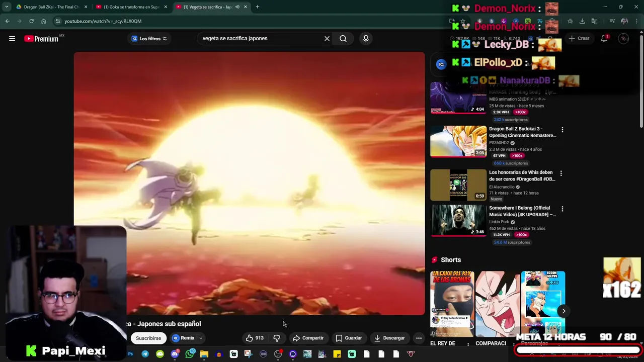644x362 pixels.
Task: Share the video with Compartir
Action: click(308, 338)
